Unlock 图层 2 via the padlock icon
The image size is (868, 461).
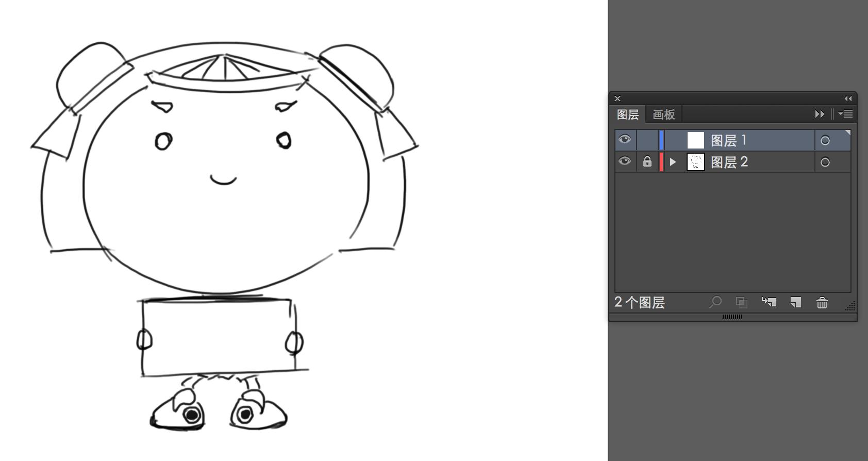[647, 162]
